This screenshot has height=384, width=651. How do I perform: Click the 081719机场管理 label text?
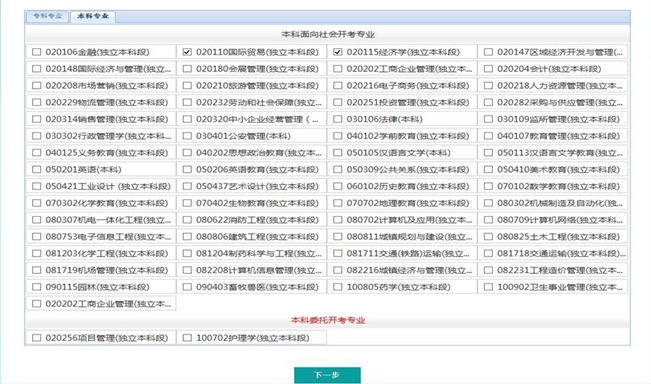[x=107, y=270]
